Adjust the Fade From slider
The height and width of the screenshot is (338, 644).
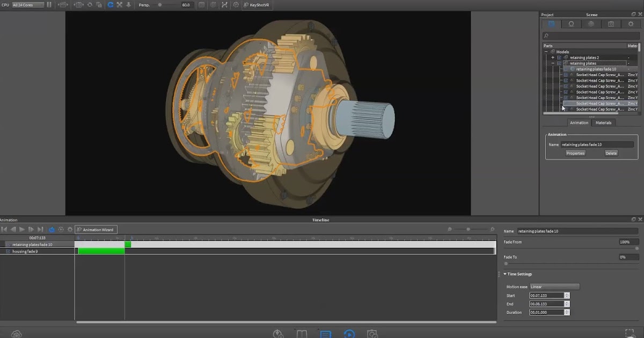[637, 248]
